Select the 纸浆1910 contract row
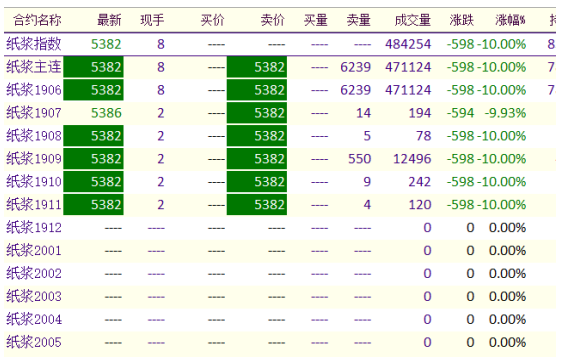This screenshot has width=564, height=363. 280,182
